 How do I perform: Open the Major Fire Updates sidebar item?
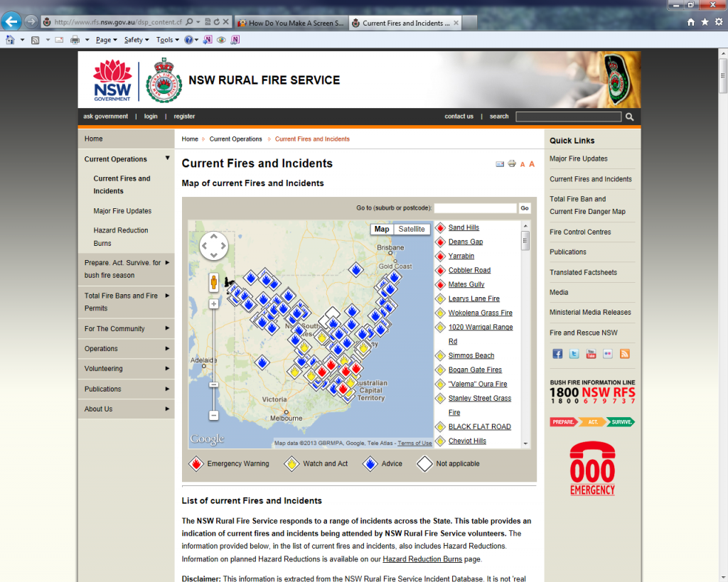click(122, 211)
